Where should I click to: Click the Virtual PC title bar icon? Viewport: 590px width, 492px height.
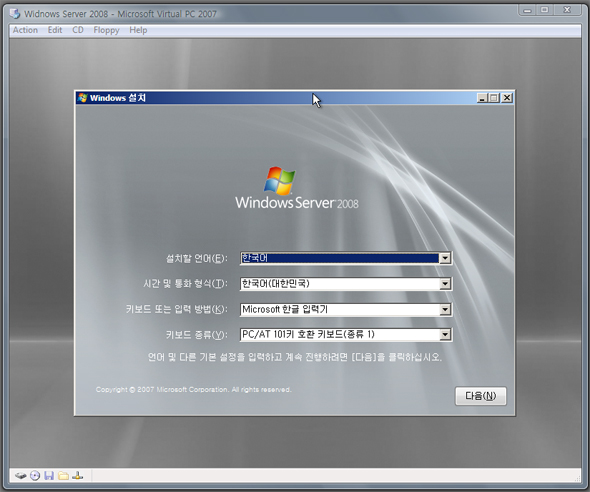(15, 14)
